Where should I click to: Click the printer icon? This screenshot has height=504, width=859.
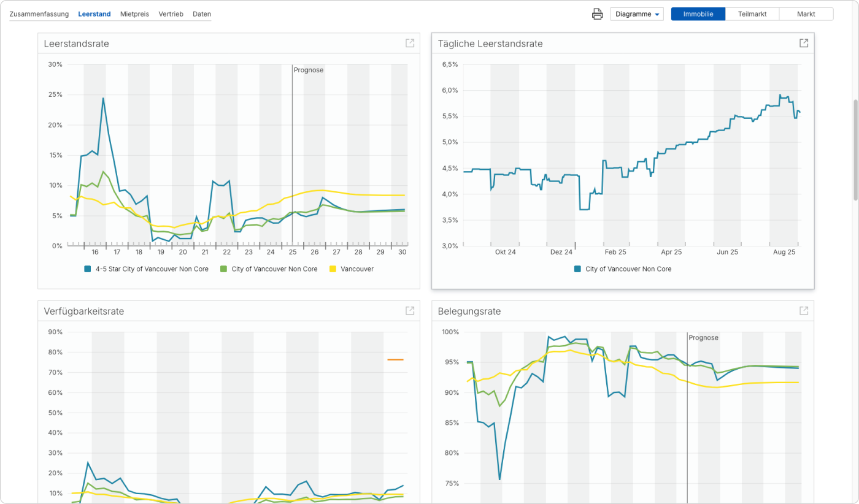coord(597,14)
